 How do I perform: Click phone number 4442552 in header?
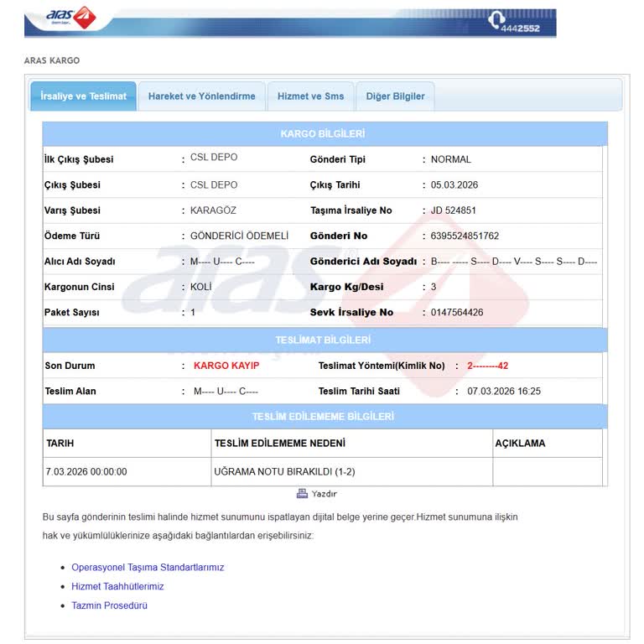point(520,29)
